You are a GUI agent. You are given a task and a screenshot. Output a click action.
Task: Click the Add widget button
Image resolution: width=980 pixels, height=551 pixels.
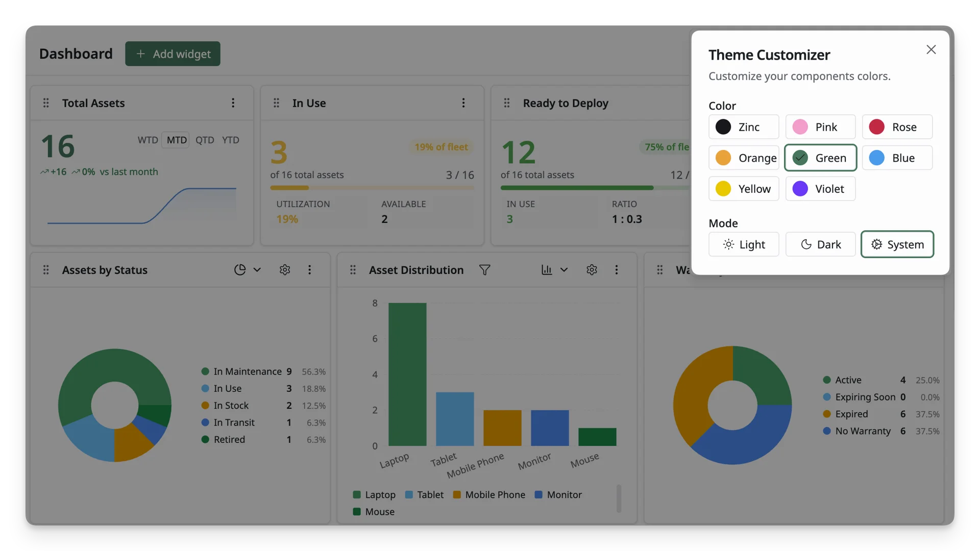click(x=173, y=54)
